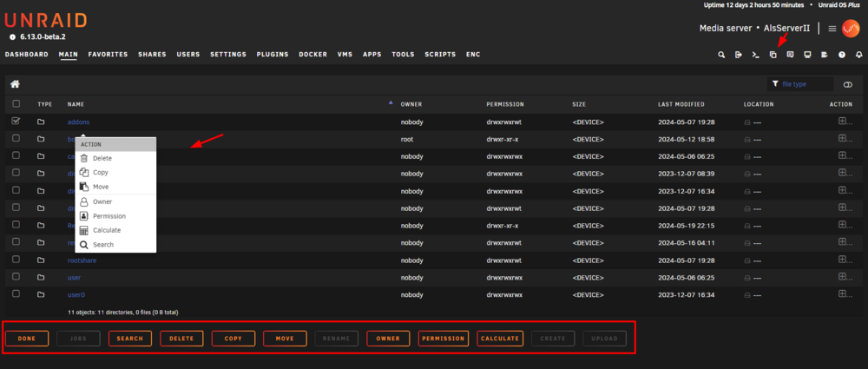Choose Move from the Action context menu
This screenshot has height=369, width=868.
click(x=115, y=188)
